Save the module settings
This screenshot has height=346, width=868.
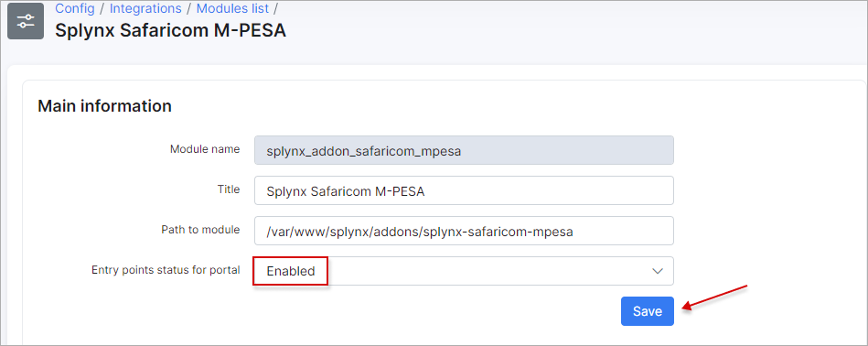(648, 311)
